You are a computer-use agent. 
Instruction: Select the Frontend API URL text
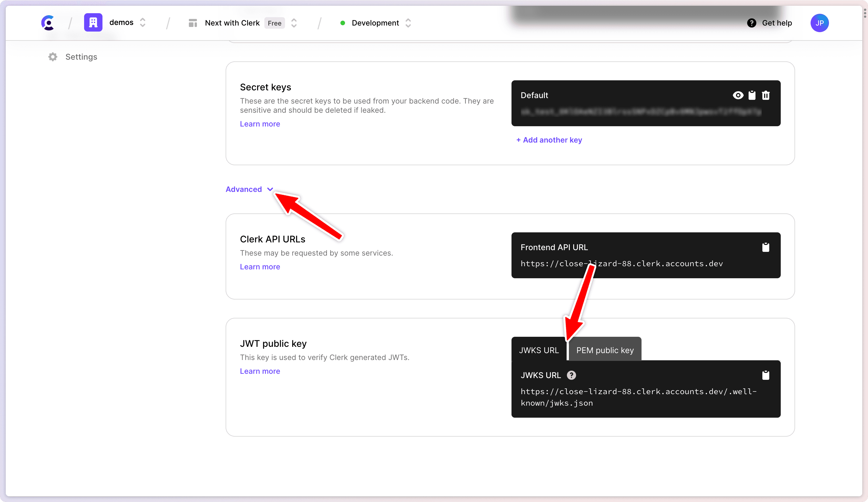(x=622, y=264)
